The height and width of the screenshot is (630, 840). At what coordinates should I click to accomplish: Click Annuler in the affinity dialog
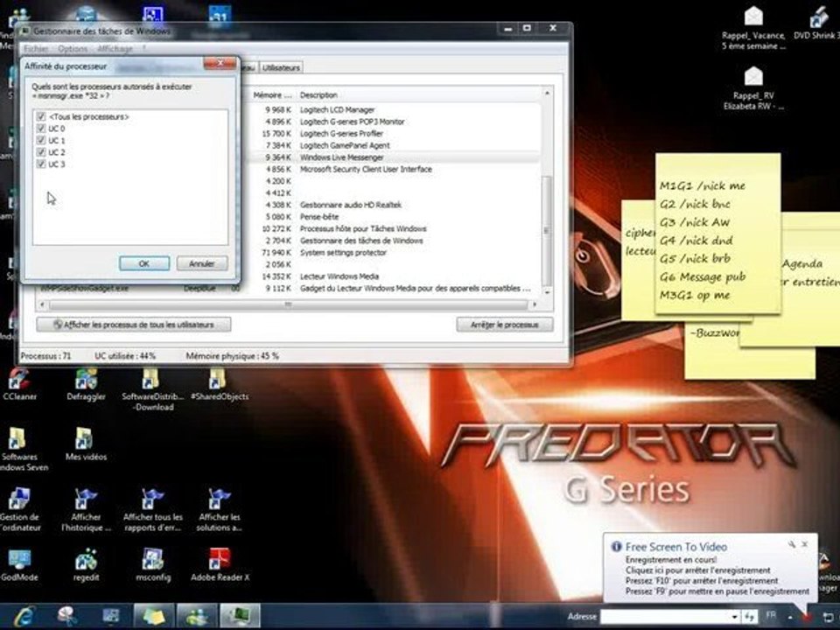(x=201, y=263)
